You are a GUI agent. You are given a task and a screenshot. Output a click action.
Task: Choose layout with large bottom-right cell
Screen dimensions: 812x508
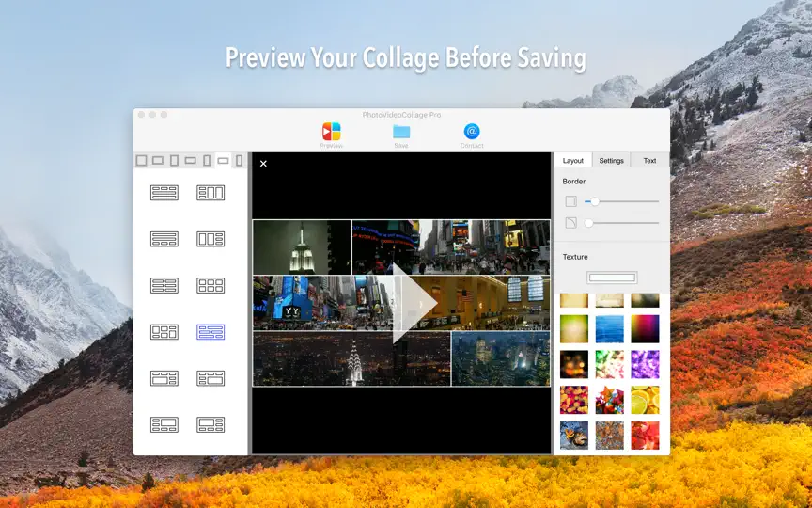211,378
